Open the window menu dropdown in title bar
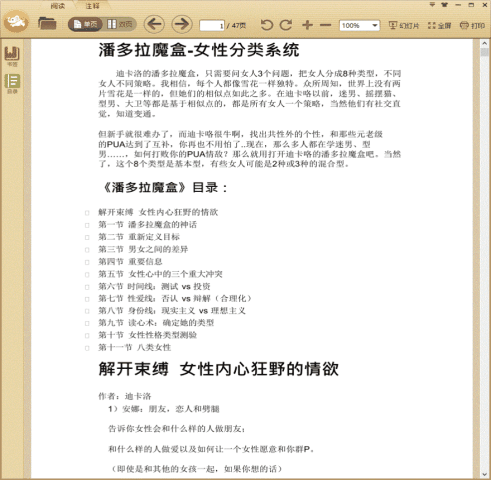491x480 pixels. tap(432, 5)
